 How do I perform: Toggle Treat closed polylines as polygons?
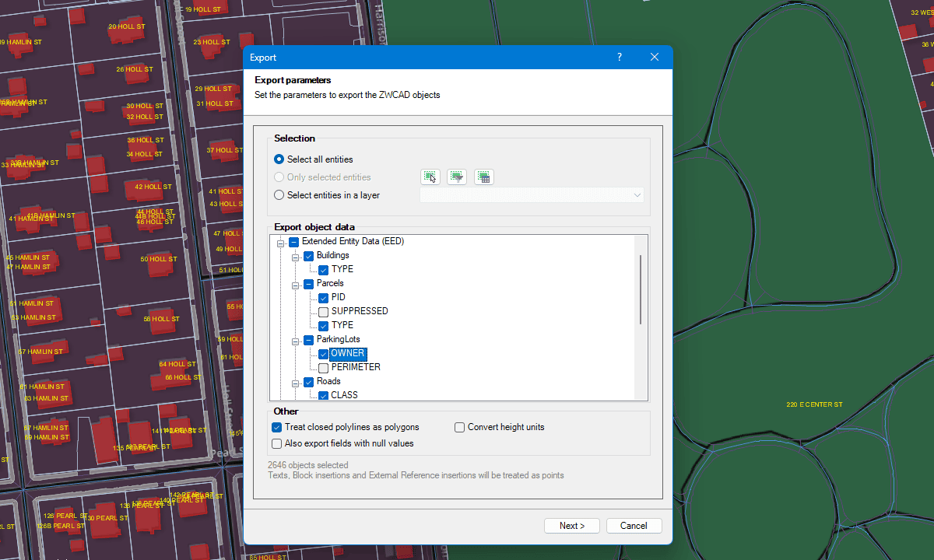click(x=276, y=427)
